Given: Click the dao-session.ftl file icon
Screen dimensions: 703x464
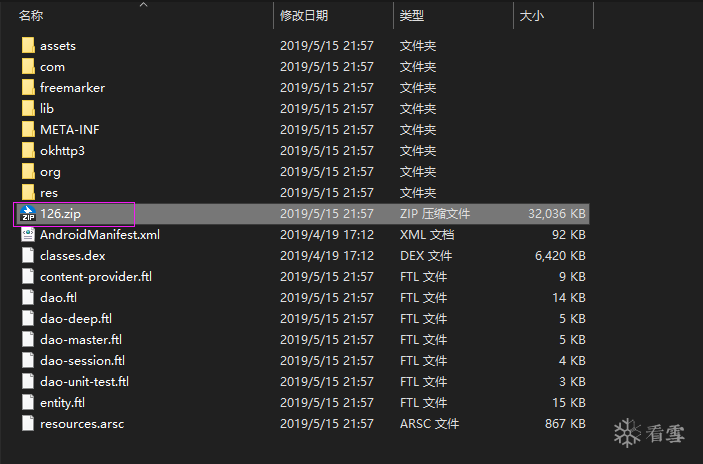Looking at the screenshot, I should [28, 361].
